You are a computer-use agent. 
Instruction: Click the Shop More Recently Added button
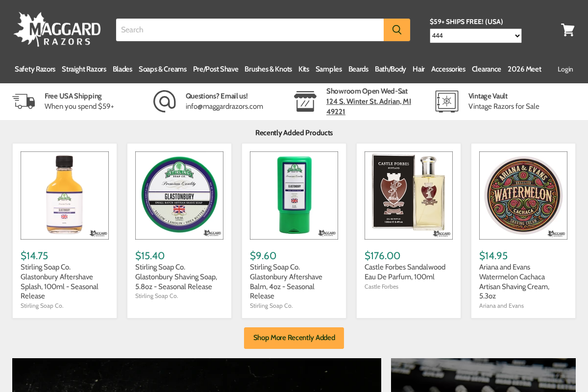294,338
